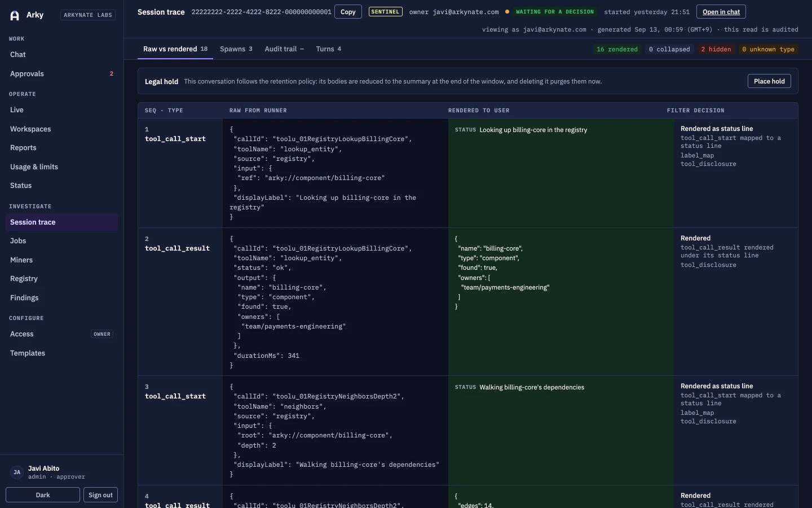Open the Templates page

(x=61, y=353)
